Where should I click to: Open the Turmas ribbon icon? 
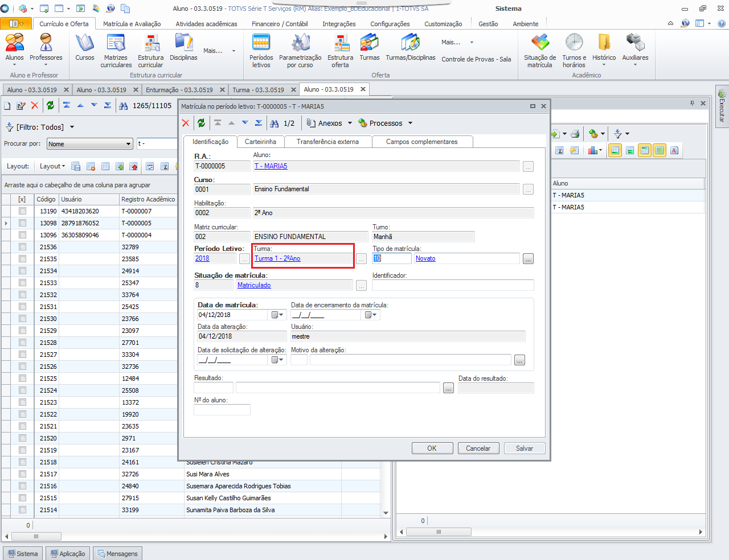point(369,47)
